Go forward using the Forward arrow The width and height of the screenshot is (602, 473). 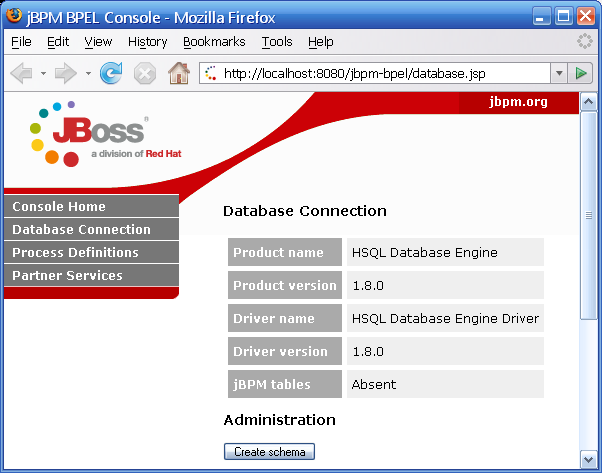point(66,73)
